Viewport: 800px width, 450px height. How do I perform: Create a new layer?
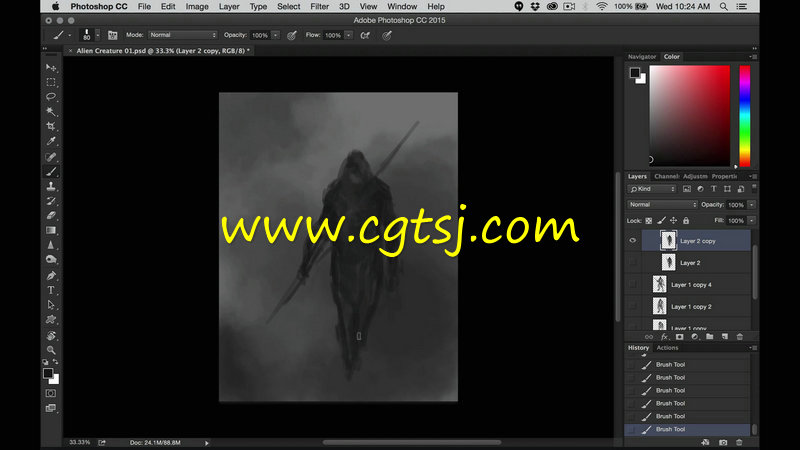pos(724,337)
